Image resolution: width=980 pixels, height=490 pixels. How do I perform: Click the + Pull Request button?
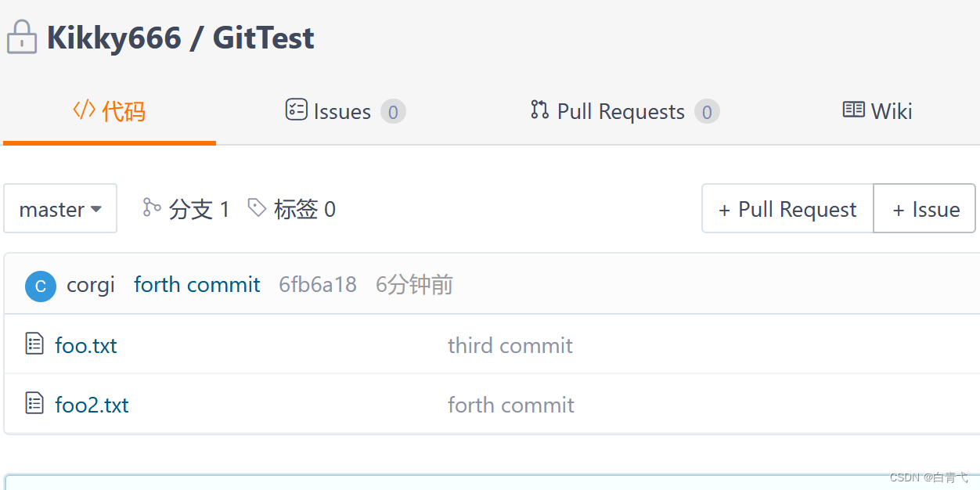point(787,209)
